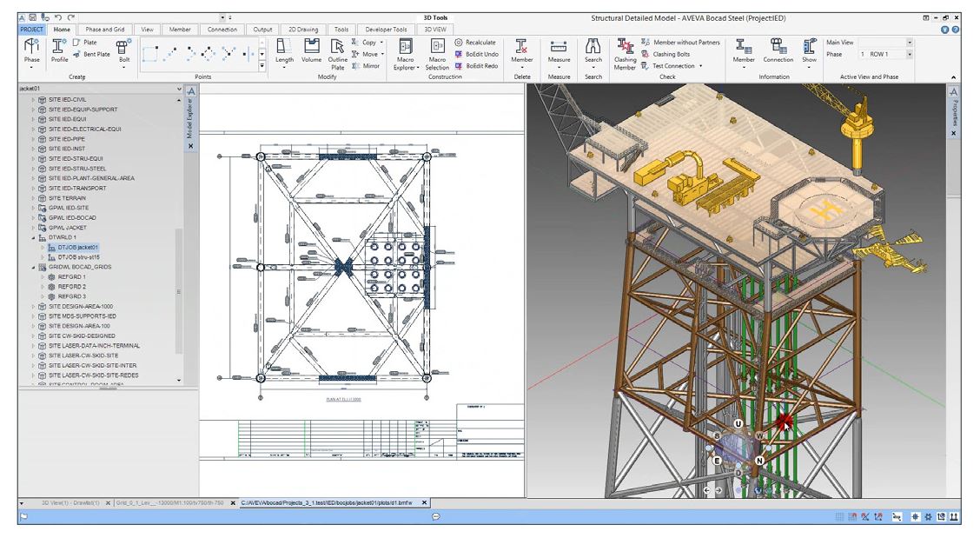Click the Save icon in quick access toolbar
The width and height of the screenshot is (980, 538).
point(32,17)
